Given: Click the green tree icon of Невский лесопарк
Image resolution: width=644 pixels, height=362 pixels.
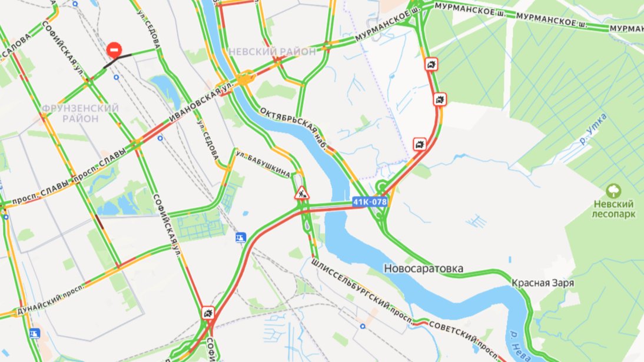Looking at the screenshot, I should point(613,191).
